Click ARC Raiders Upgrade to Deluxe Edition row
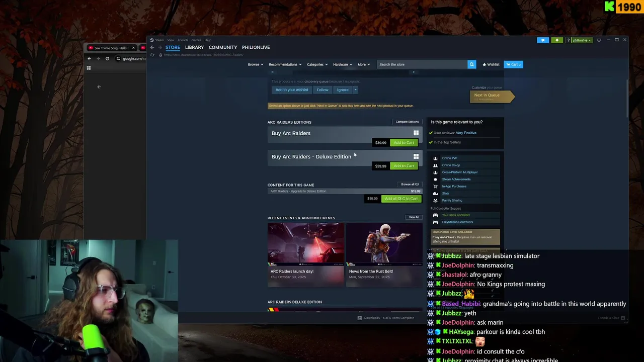This screenshot has height=362, width=644. pyautogui.click(x=345, y=191)
